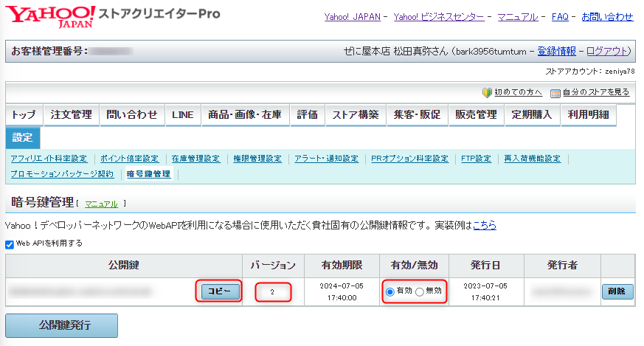The width and height of the screenshot is (644, 346).
Task: Open the 商品・画像・在庫 tab
Action: point(245,115)
